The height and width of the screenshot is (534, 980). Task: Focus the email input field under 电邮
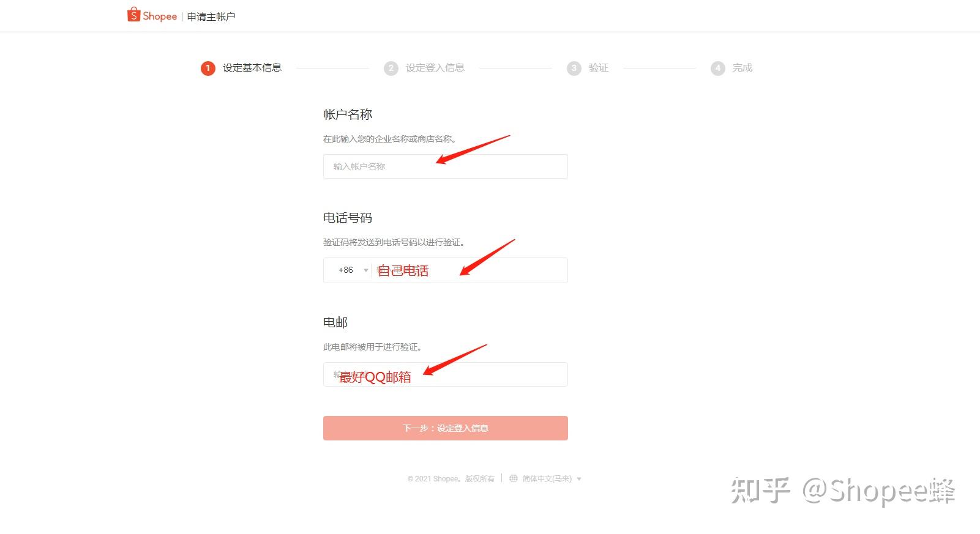pyautogui.click(x=446, y=374)
